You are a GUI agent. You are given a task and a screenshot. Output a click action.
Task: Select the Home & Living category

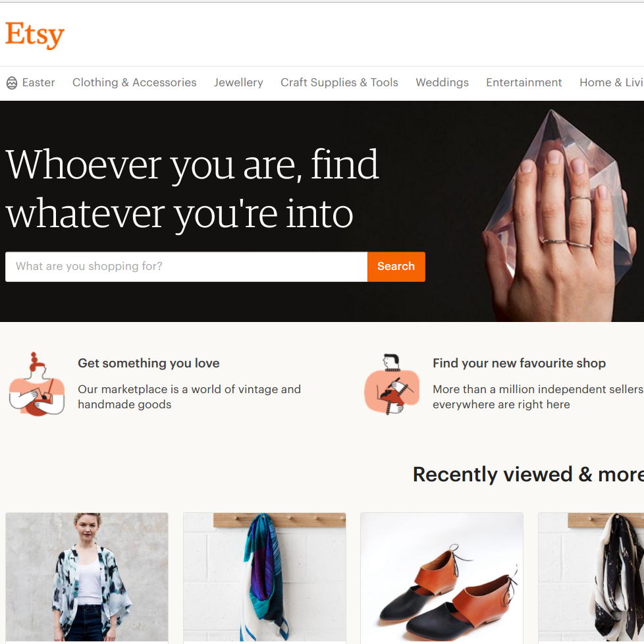(612, 82)
